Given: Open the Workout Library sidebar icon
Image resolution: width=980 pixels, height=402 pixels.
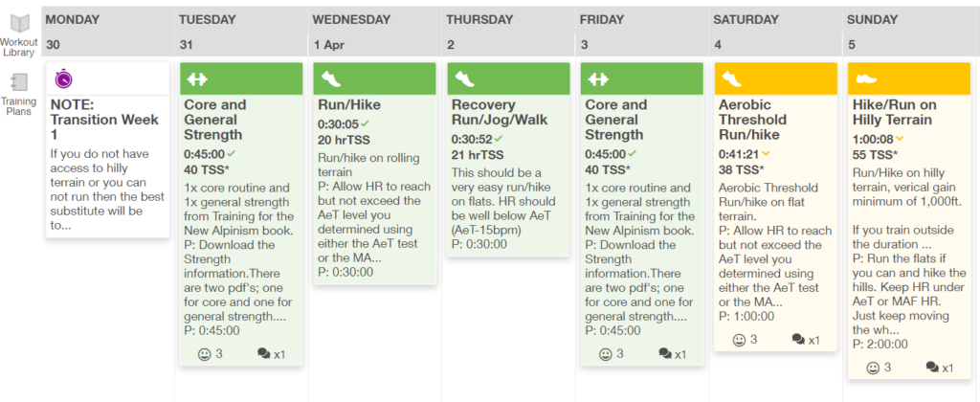Looking at the screenshot, I should 19,25.
